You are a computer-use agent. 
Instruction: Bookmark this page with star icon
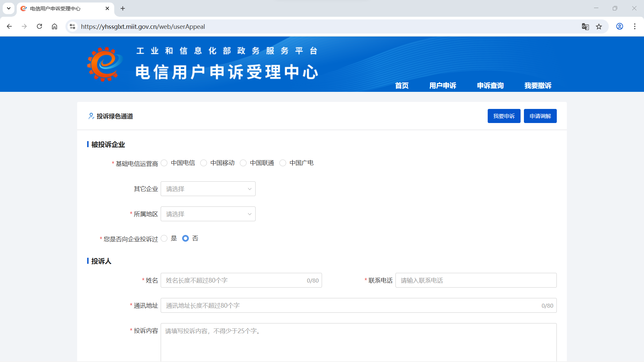(x=599, y=26)
